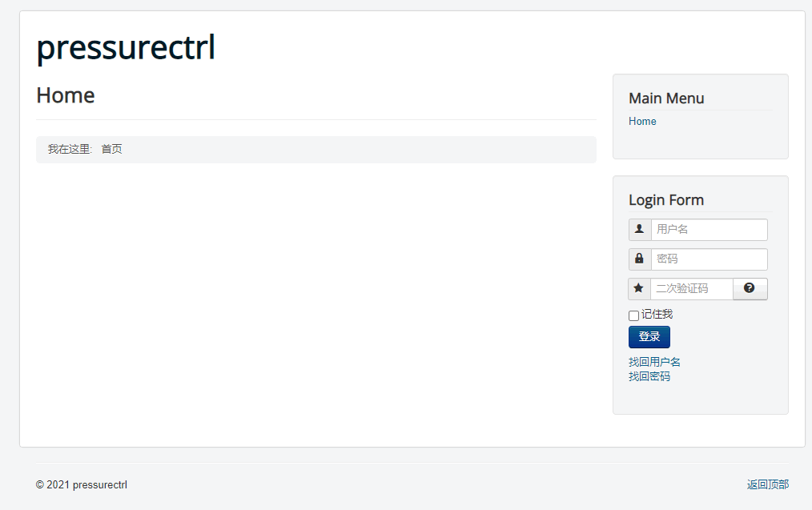Click the 返回顶部 back to top link
The width and height of the screenshot is (812, 510).
[x=768, y=484]
